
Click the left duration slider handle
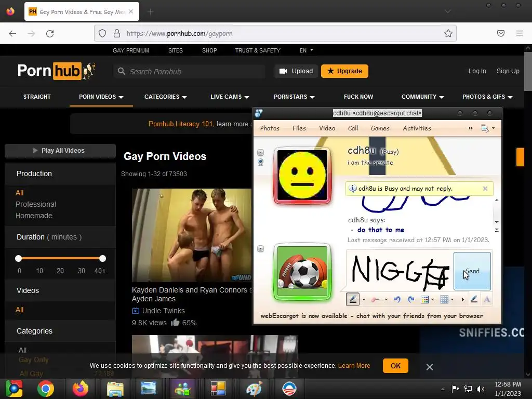point(19,259)
